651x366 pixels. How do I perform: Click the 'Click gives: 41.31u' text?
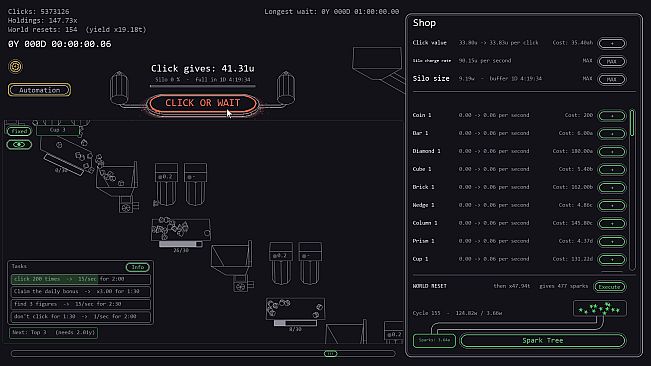[203, 68]
